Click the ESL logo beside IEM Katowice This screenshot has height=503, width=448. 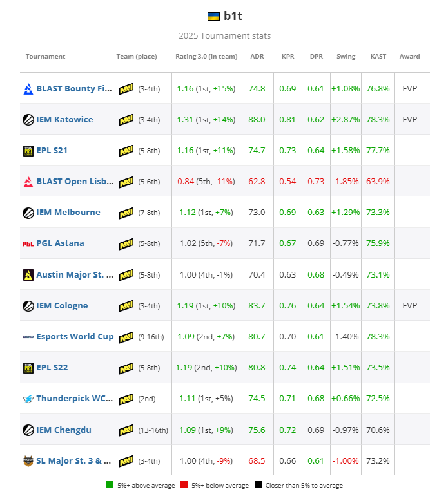(28, 120)
